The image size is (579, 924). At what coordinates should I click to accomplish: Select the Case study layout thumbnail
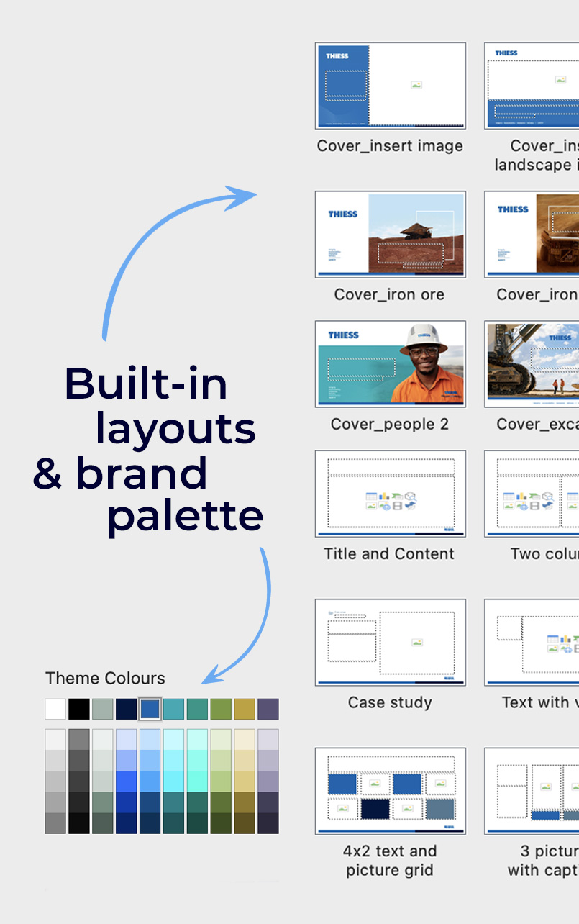[x=390, y=642]
